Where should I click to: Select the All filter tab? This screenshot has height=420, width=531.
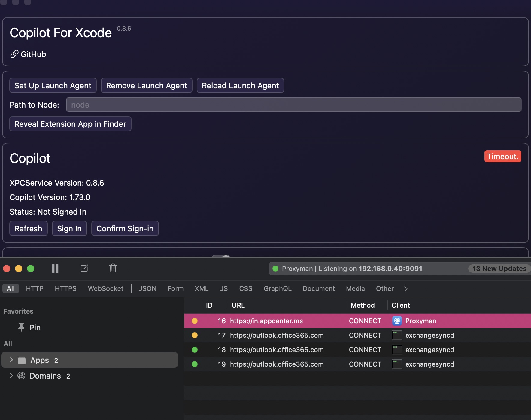point(11,288)
